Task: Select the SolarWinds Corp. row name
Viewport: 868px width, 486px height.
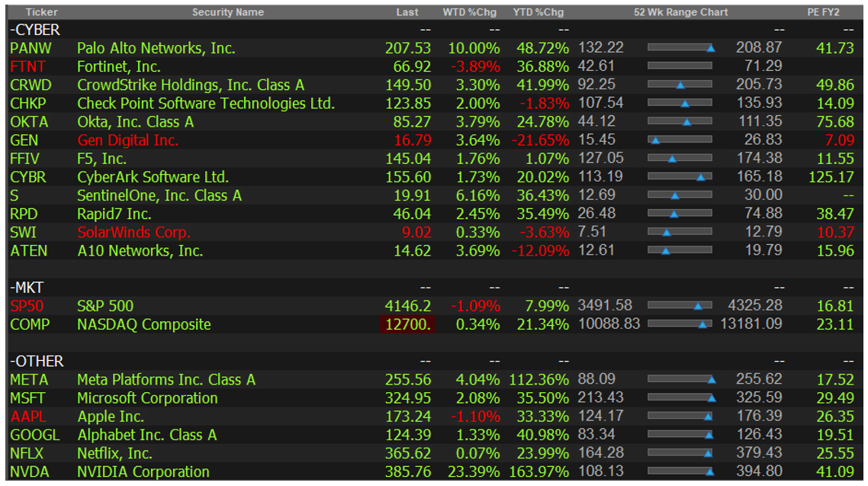Action: [x=133, y=232]
